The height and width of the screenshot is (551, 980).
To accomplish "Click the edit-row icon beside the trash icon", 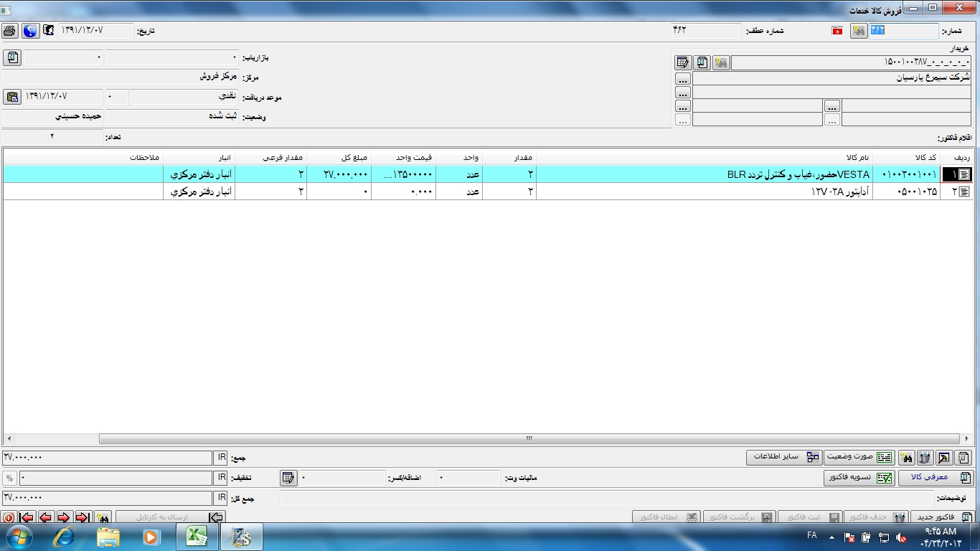I will coord(945,458).
